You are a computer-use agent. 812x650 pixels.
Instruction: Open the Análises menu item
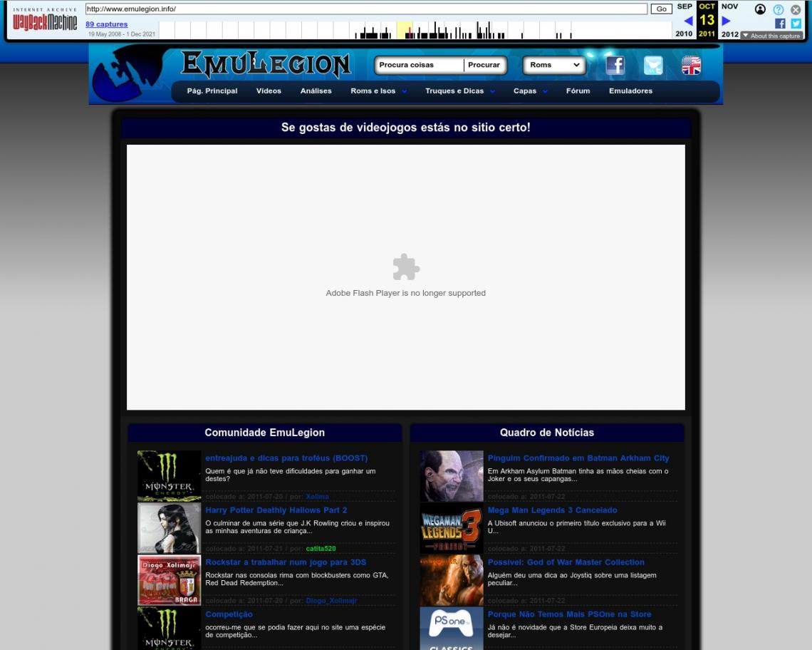click(316, 91)
